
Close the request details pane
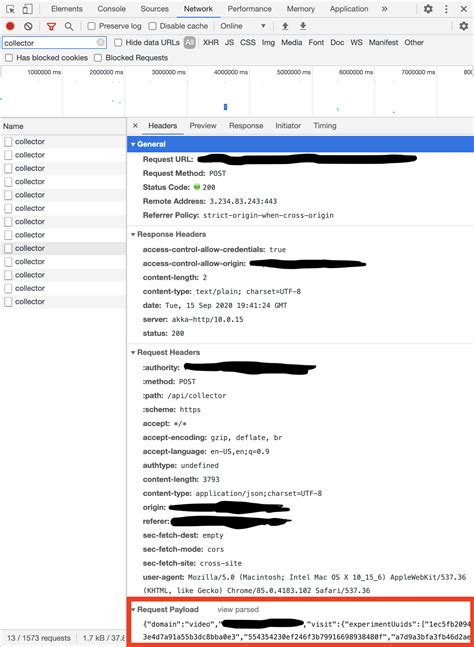coord(135,125)
